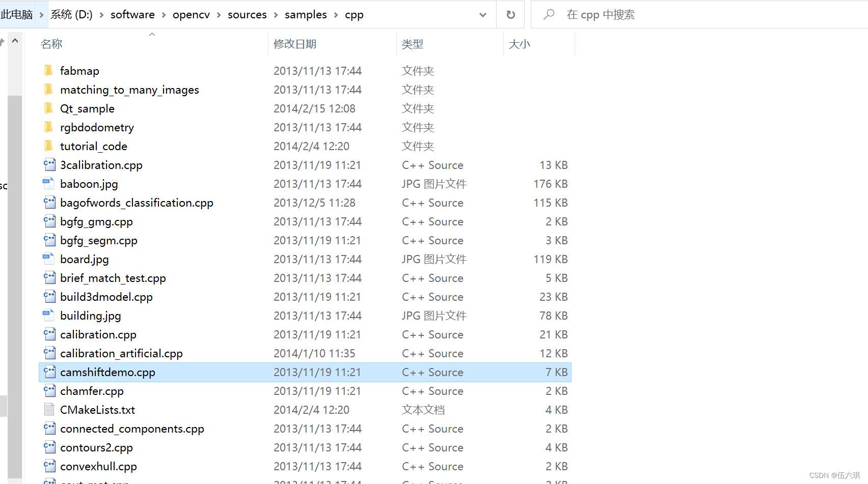Screen dimensions: 868x484
Task: Click the tutorial_code folder icon
Action: coord(49,146)
